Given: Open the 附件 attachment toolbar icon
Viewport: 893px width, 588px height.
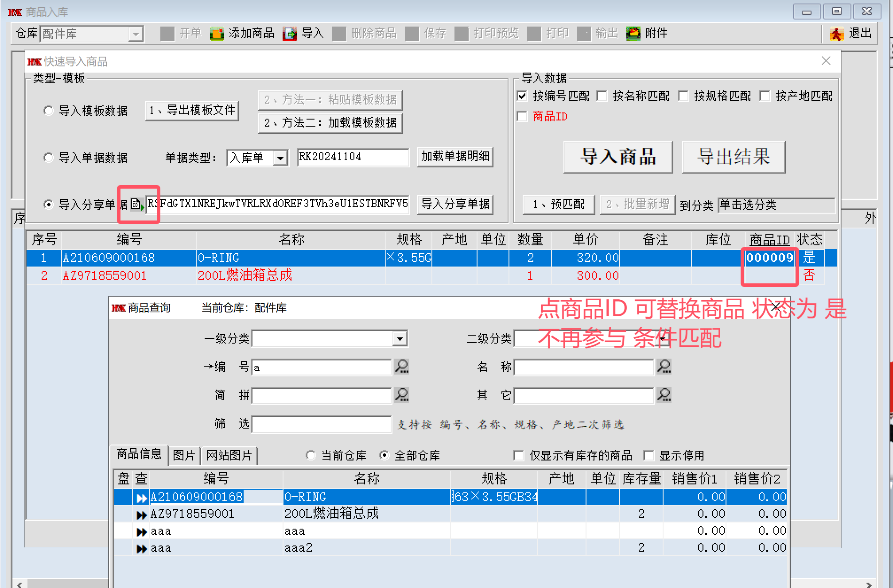Looking at the screenshot, I should coord(633,34).
